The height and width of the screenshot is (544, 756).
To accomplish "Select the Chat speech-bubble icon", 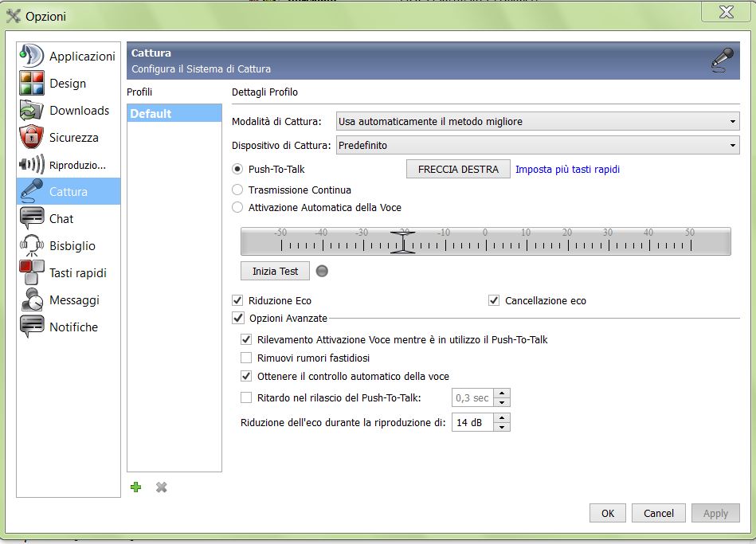I will tap(32, 219).
